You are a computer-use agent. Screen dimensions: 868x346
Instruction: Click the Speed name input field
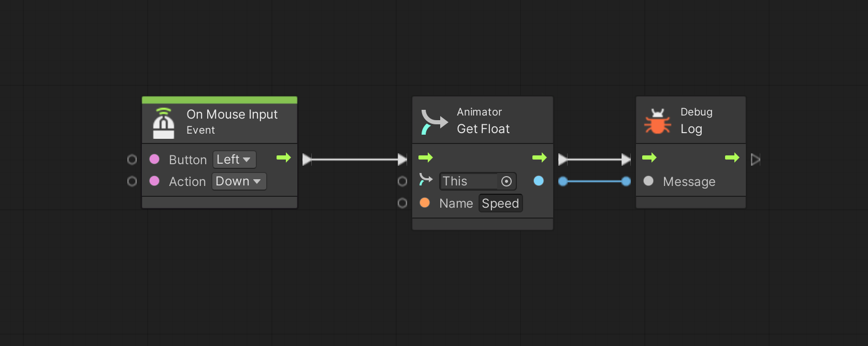[x=500, y=203]
